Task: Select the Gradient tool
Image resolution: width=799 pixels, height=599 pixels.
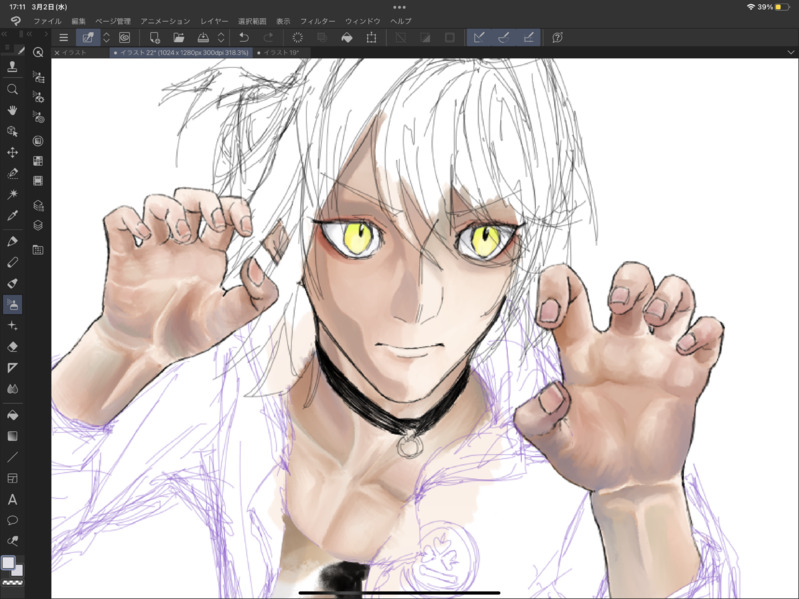Action: [12, 436]
